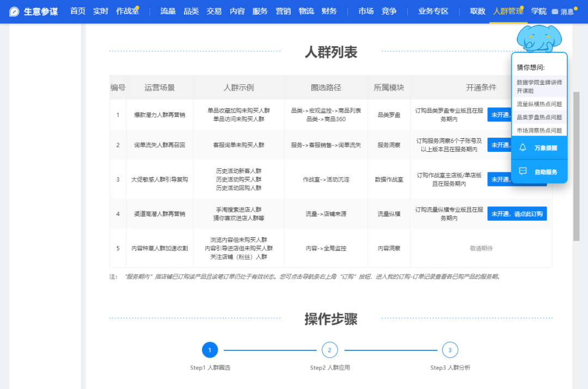Open 品类罗盘热点问题 suggestion link

[x=539, y=117]
